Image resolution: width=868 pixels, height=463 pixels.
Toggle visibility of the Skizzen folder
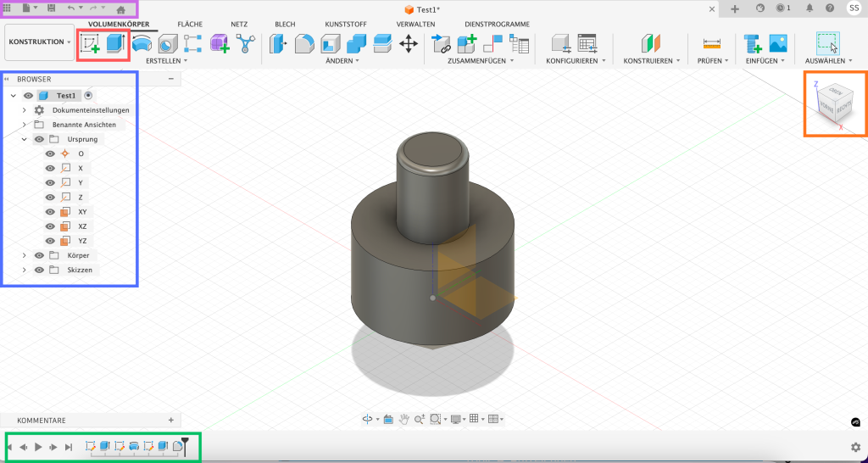coord(39,271)
